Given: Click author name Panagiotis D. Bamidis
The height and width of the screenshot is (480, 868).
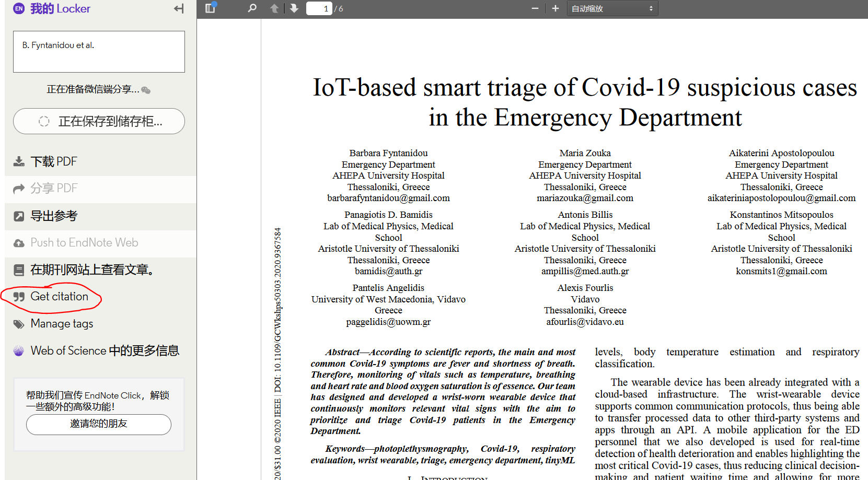Looking at the screenshot, I should pyautogui.click(x=388, y=215).
